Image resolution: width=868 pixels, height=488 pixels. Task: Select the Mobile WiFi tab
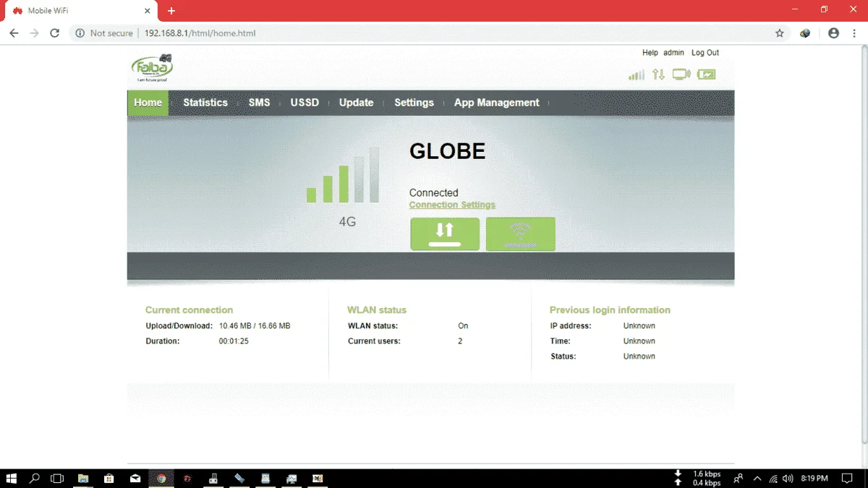pyautogui.click(x=80, y=11)
